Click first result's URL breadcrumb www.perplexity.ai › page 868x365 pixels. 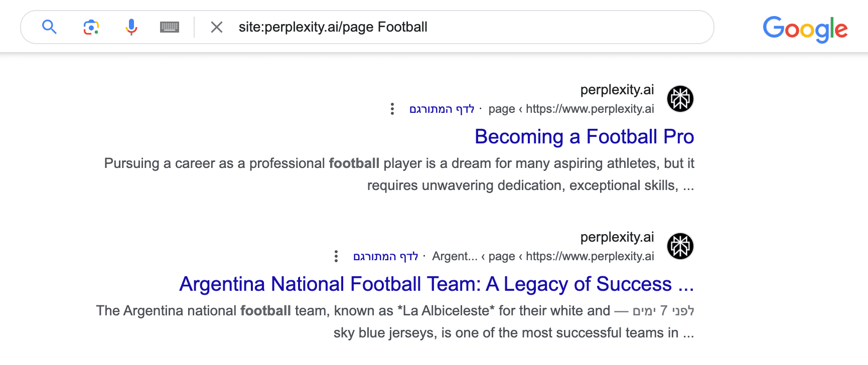571,109
